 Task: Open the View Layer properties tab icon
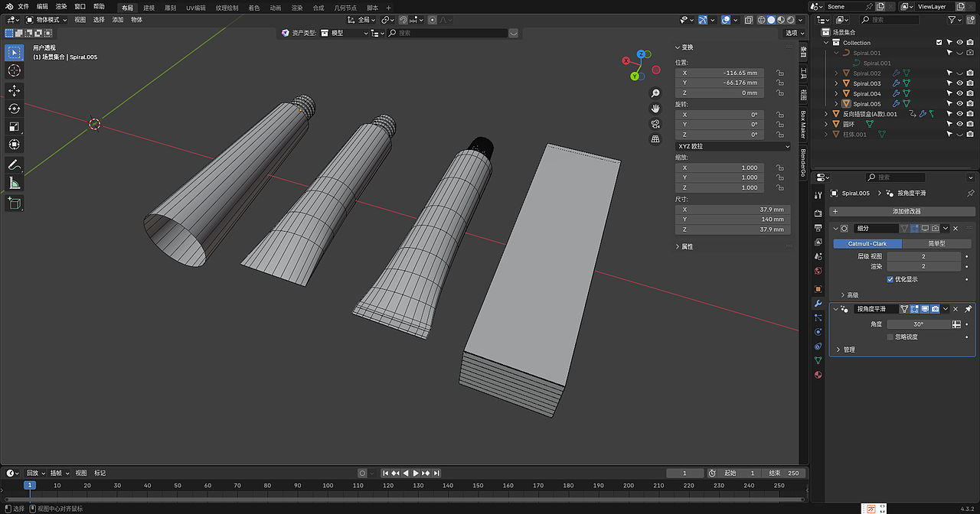tap(818, 242)
